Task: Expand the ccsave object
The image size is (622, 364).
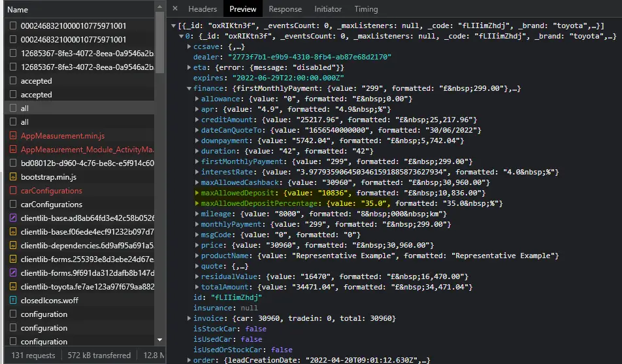Action: coord(189,46)
